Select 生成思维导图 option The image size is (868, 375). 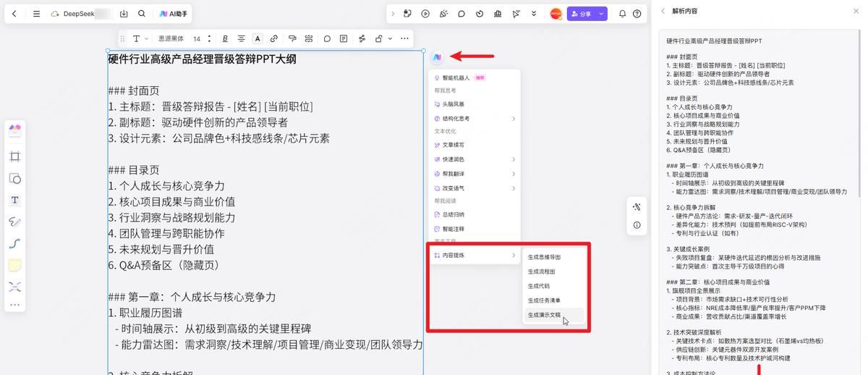pyautogui.click(x=554, y=257)
